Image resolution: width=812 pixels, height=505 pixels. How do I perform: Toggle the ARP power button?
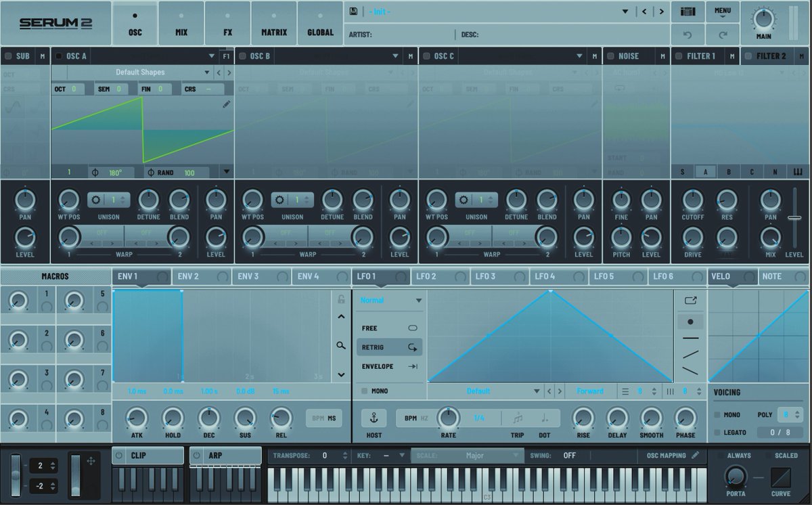[196, 456]
